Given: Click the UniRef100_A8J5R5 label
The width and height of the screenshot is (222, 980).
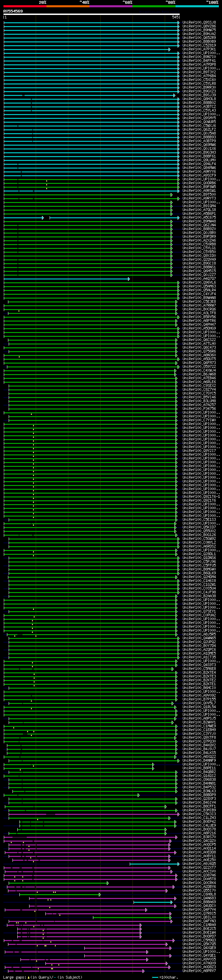Looking at the screenshot, I should [199, 634].
